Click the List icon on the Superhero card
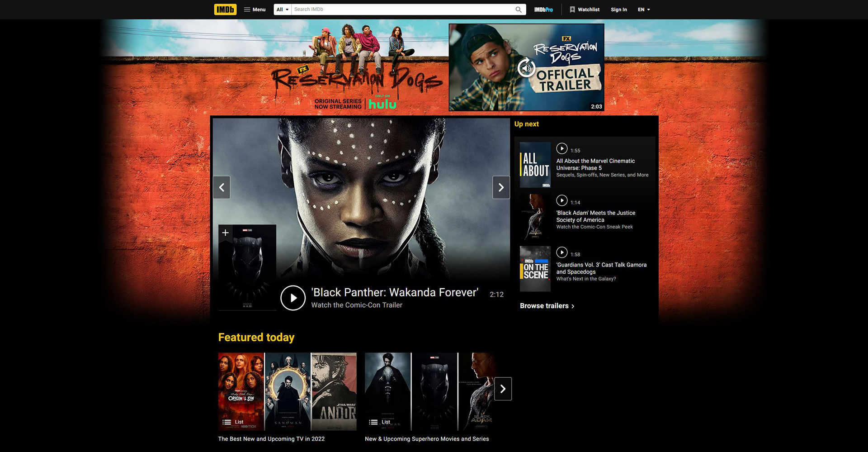The height and width of the screenshot is (452, 868). tap(373, 422)
